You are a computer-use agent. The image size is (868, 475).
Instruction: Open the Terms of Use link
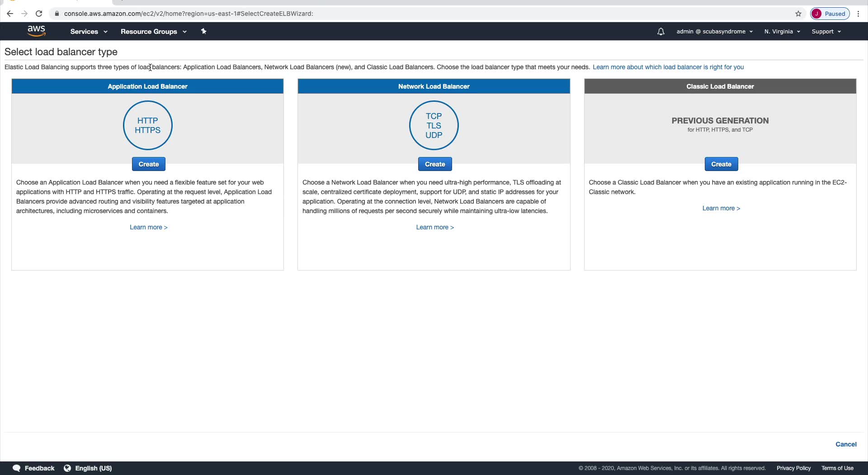pyautogui.click(x=837, y=468)
